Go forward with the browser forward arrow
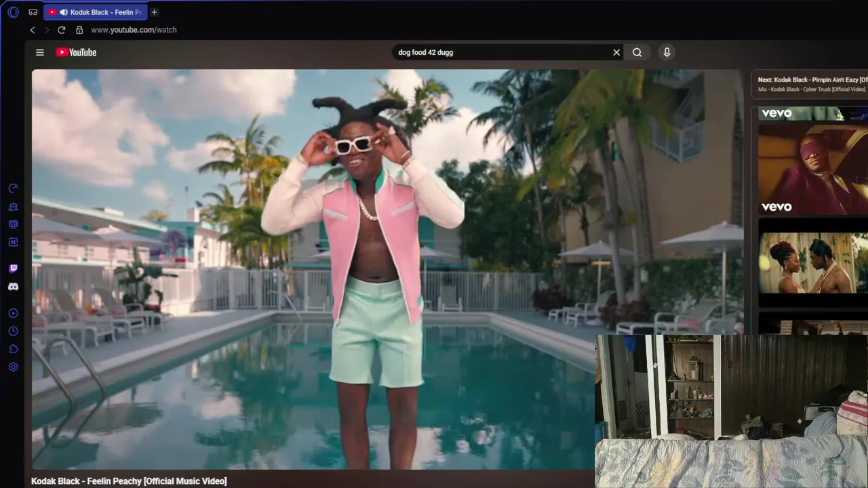The height and width of the screenshot is (488, 868). (x=47, y=30)
